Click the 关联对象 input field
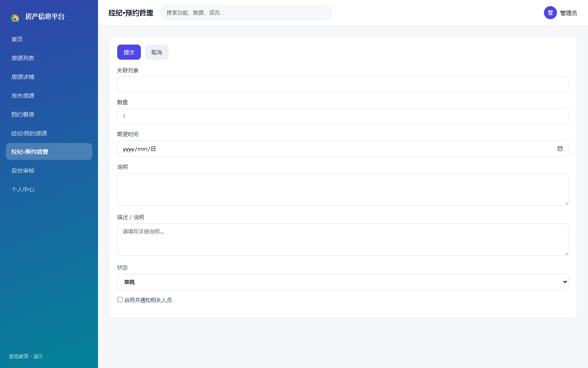The height and width of the screenshot is (368, 588). pyautogui.click(x=343, y=85)
